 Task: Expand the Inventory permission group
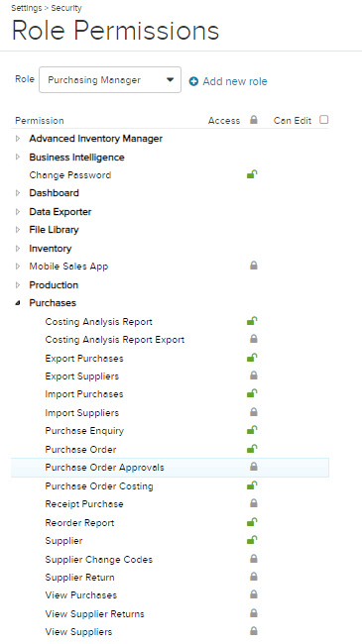click(x=18, y=249)
